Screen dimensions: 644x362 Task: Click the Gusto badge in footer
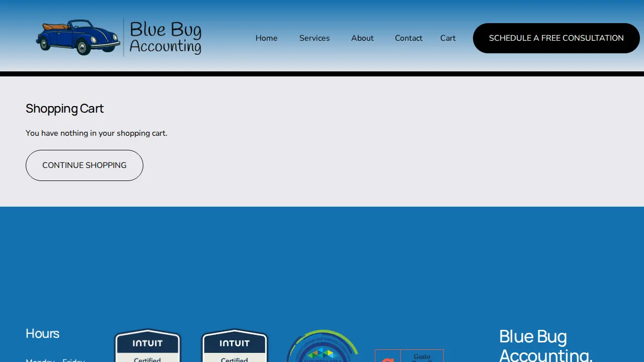pyautogui.click(x=409, y=355)
